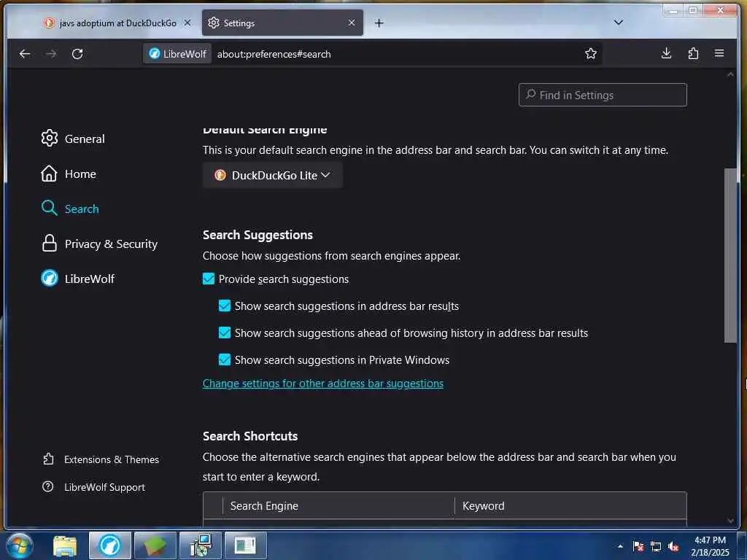Reload the page with the refresh icon
This screenshot has height=560, width=747.
coord(77,54)
